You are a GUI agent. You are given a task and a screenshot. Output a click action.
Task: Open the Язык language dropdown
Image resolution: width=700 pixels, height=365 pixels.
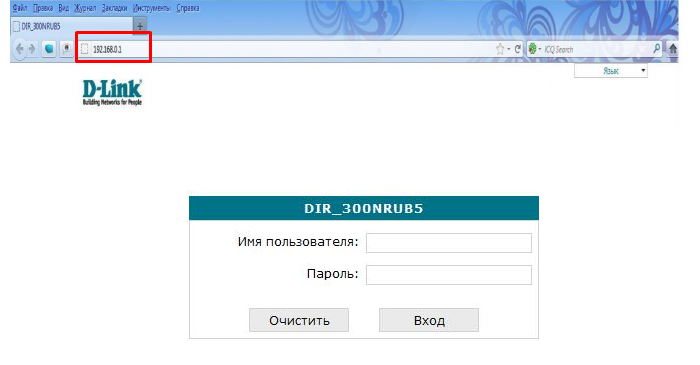point(611,71)
